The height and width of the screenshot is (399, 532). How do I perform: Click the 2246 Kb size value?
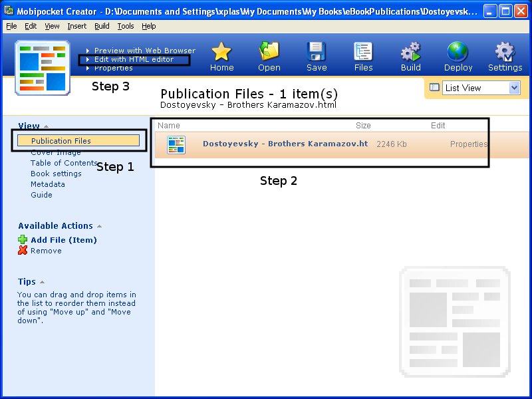[x=391, y=144]
